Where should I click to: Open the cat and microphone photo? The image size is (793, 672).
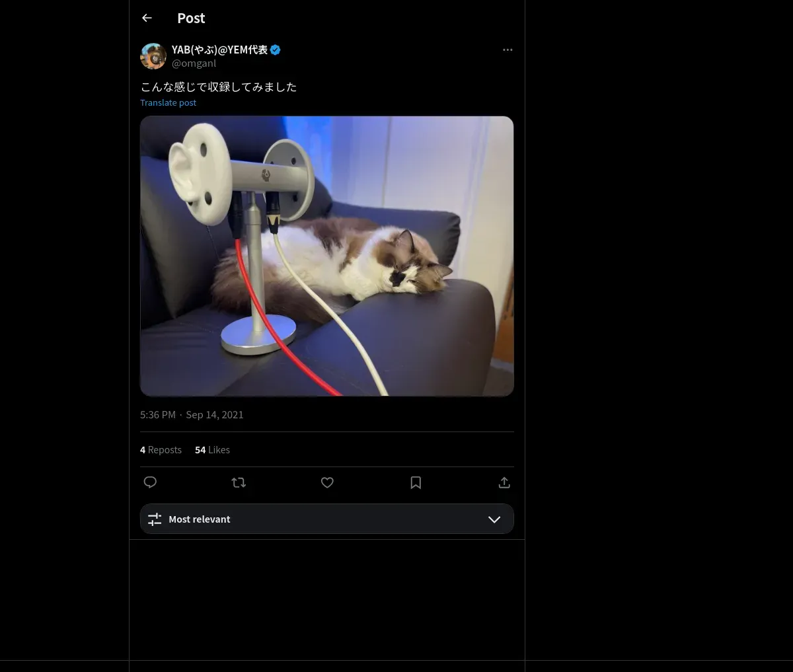pos(326,256)
